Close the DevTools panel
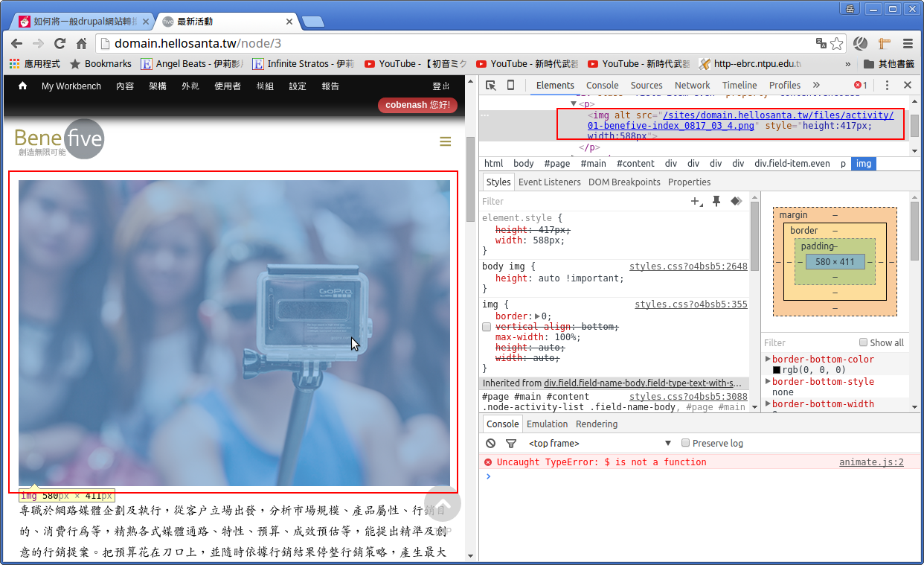This screenshot has width=924, height=565. [x=908, y=86]
